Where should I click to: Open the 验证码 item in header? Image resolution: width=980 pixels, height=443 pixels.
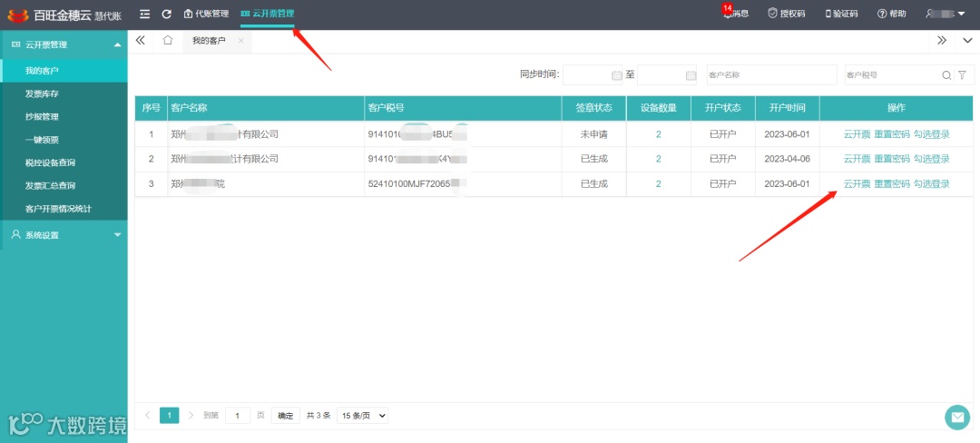point(841,14)
